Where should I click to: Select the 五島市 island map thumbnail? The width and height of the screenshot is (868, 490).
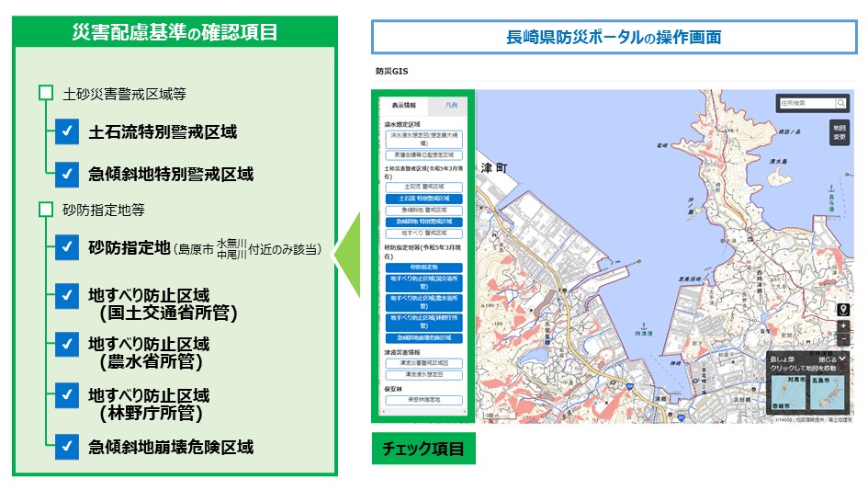point(829,392)
